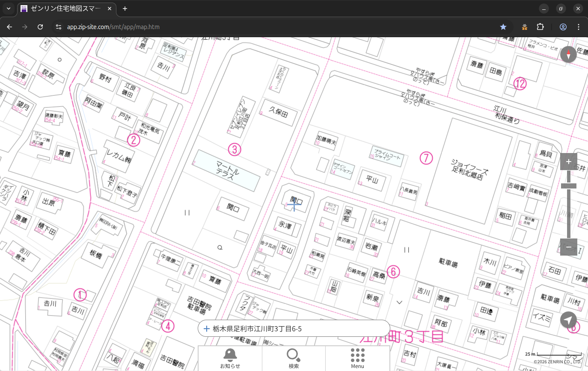Select the ジョイフーズ足利北郷店 building
This screenshot has height=371, width=588.
[x=469, y=169]
